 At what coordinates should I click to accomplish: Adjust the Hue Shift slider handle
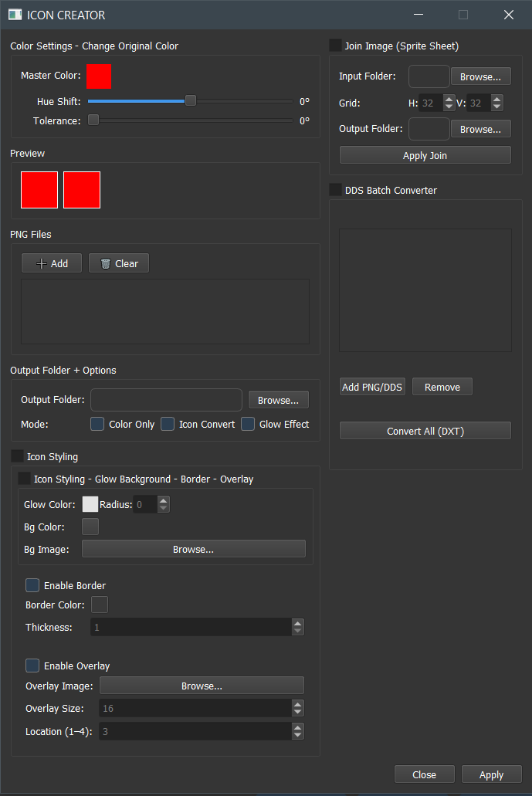(x=191, y=100)
